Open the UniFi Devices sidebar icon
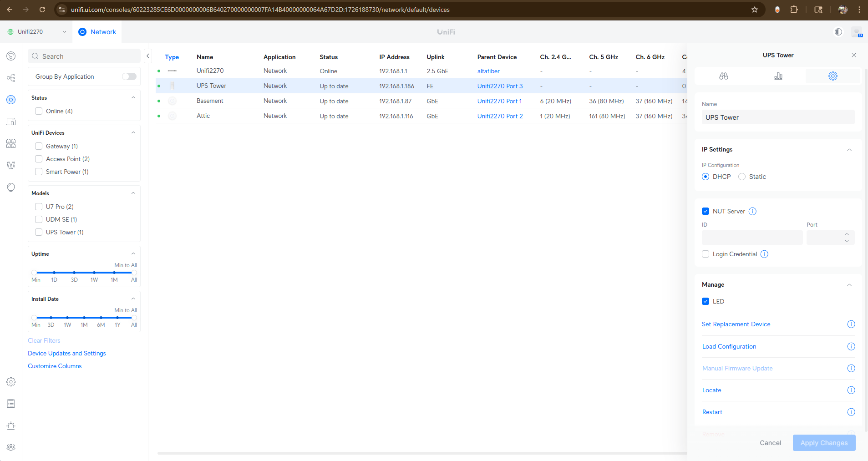Image resolution: width=868 pixels, height=461 pixels. [11, 100]
